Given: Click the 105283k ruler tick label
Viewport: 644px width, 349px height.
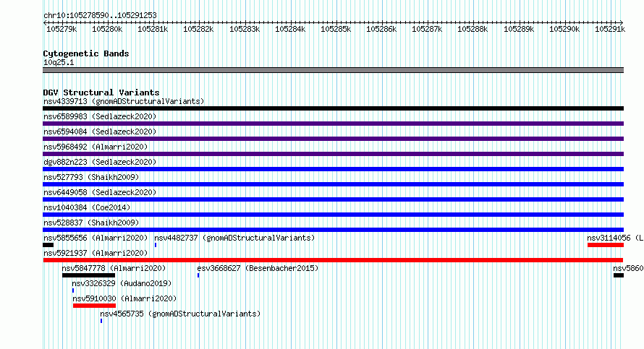Looking at the screenshot, I should 245,29.
